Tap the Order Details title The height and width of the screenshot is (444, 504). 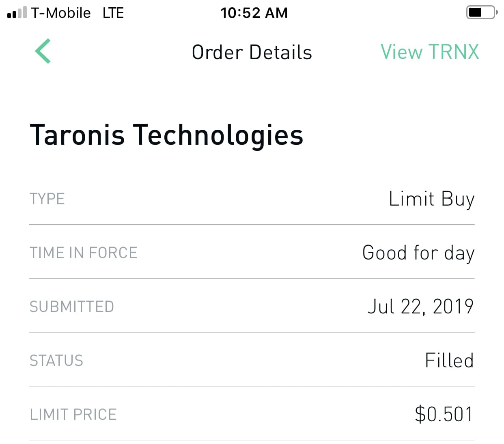click(x=252, y=52)
